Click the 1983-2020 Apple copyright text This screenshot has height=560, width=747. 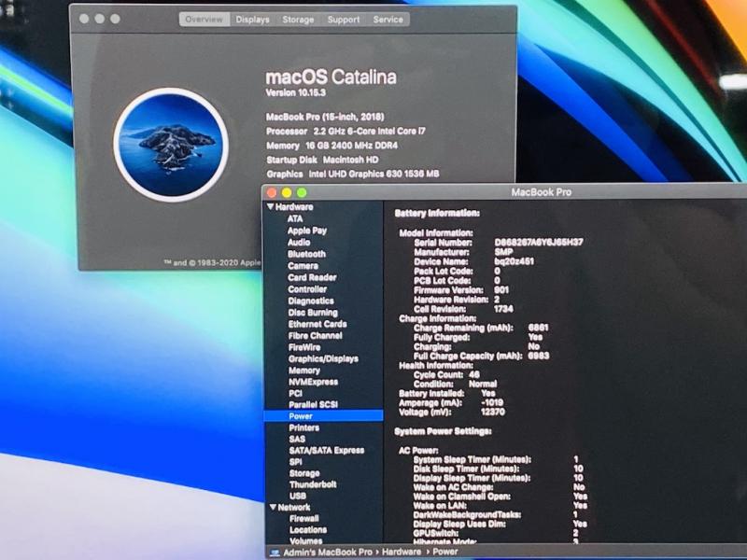[x=213, y=262]
